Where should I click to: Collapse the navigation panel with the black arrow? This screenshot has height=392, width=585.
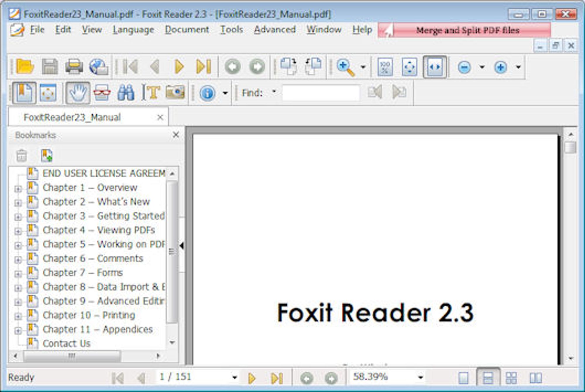182,245
